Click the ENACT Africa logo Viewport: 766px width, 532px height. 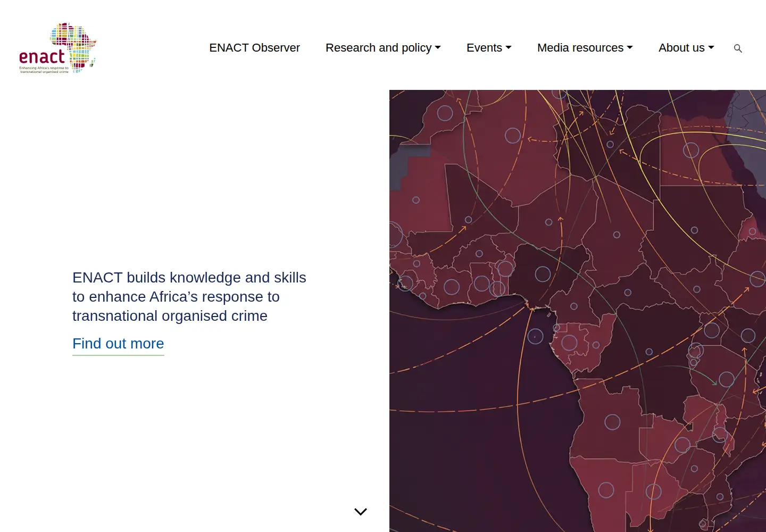point(57,48)
